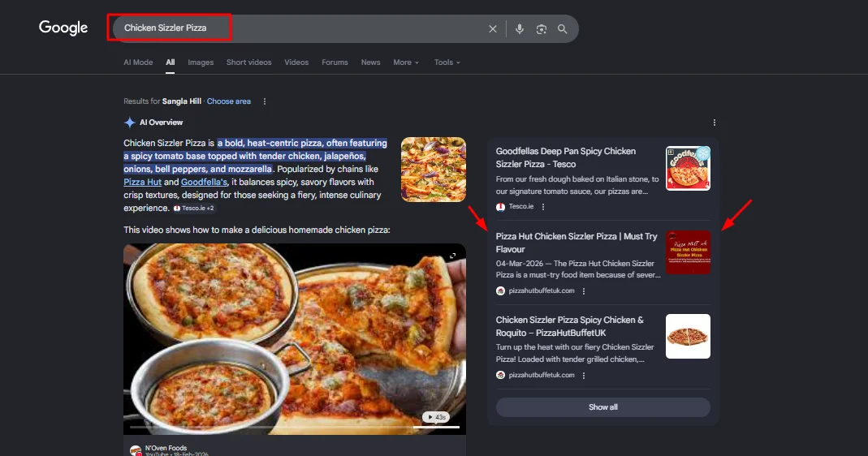
Task: Open AI Overview three-dot options menu
Action: (x=715, y=123)
